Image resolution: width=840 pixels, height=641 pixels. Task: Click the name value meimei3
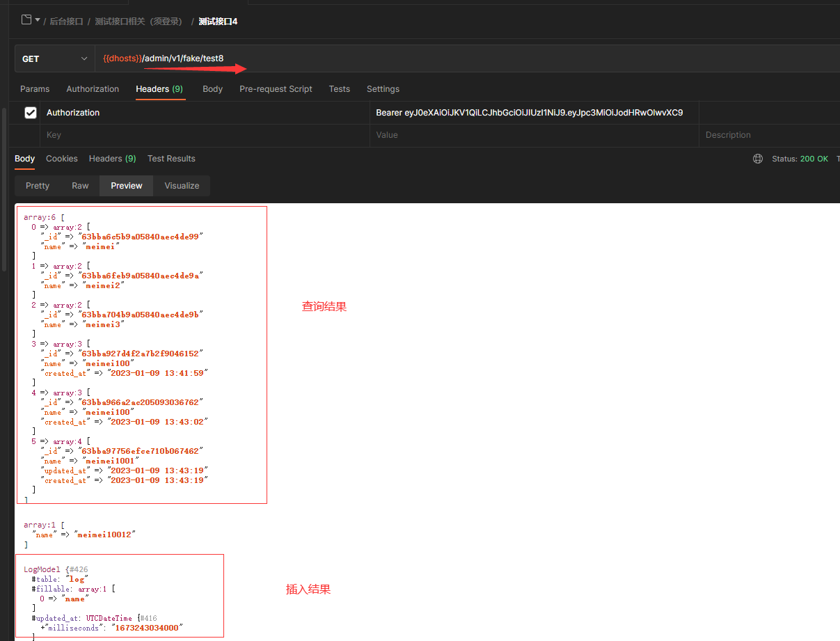click(x=104, y=324)
